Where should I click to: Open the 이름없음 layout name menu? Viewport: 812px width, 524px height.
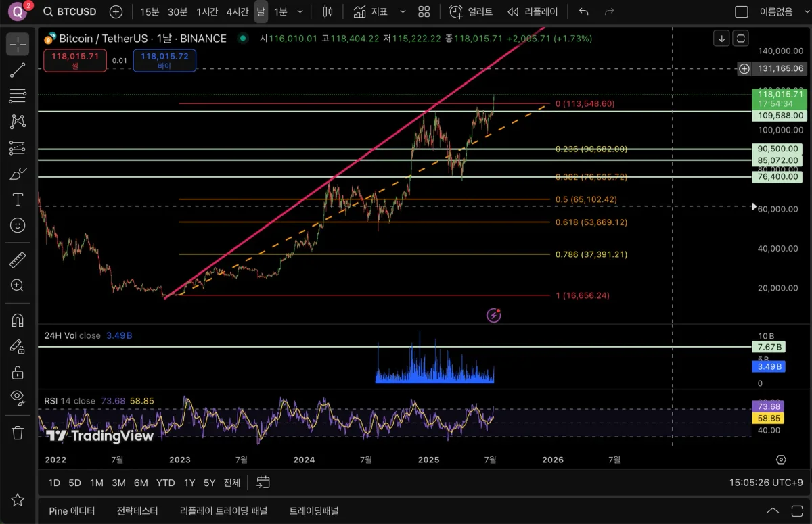[776, 11]
